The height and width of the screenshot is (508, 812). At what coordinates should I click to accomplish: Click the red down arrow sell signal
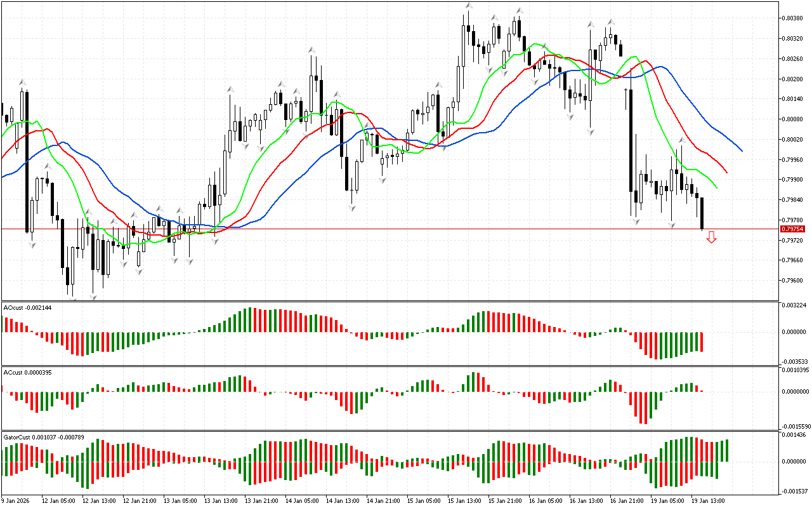pyautogui.click(x=711, y=237)
